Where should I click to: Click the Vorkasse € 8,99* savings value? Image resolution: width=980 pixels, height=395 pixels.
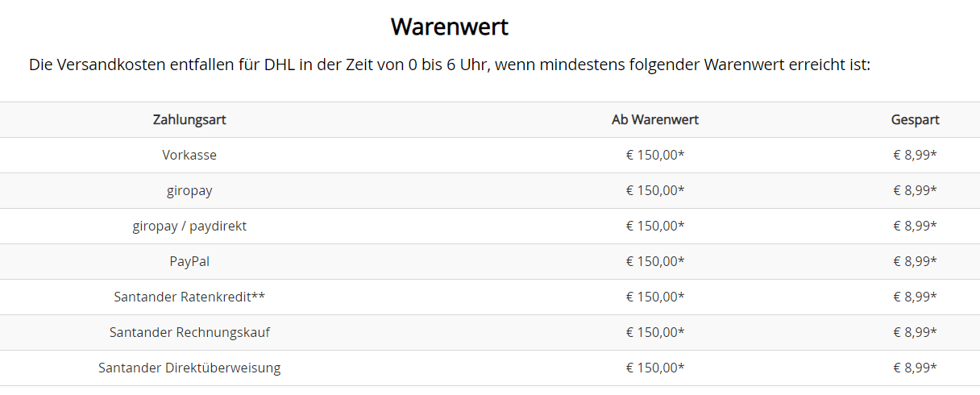(915, 155)
